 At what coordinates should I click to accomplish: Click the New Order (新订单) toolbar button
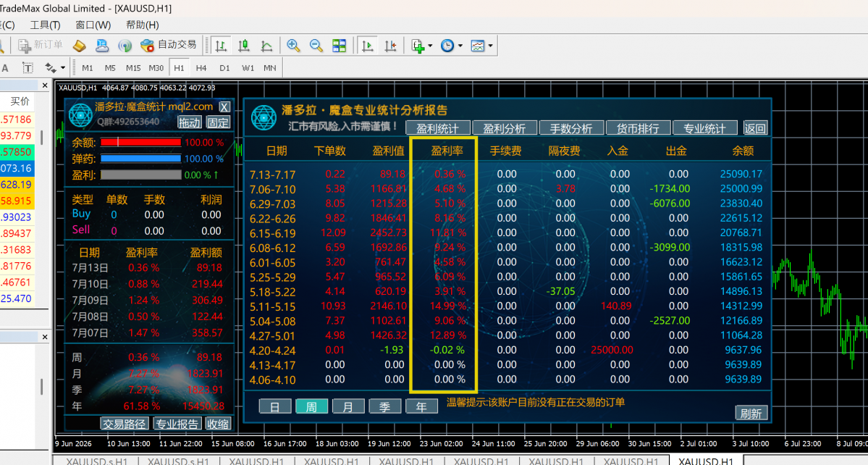tap(41, 45)
